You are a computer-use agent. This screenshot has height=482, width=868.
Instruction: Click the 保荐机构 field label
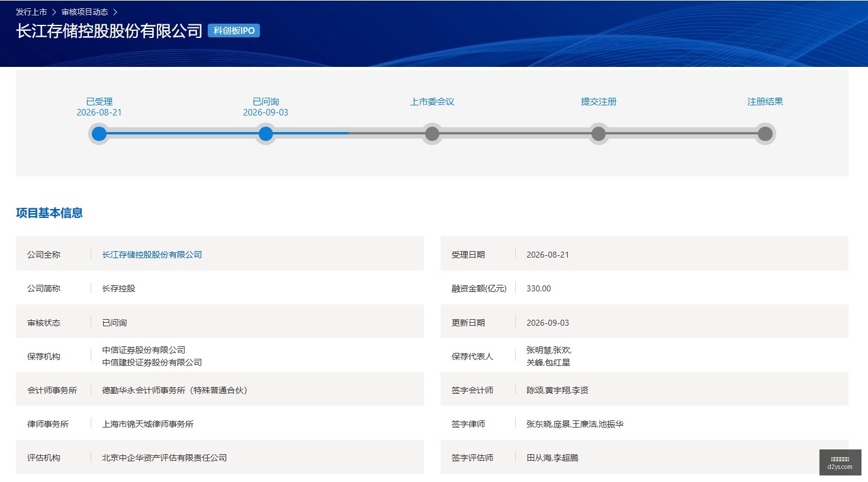[44, 356]
